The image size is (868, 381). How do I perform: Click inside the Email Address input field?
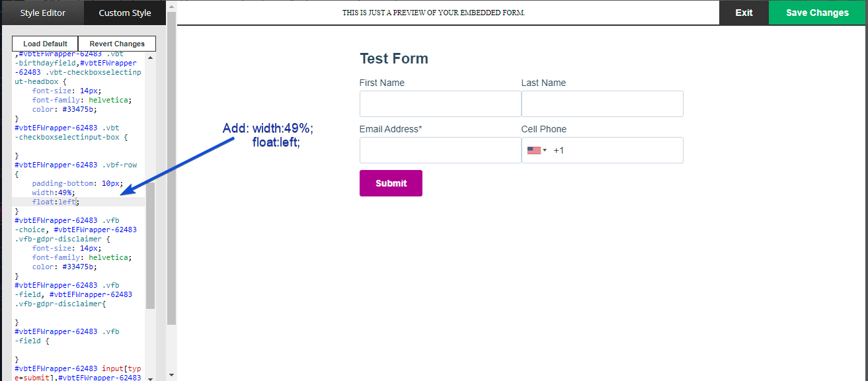pyautogui.click(x=440, y=150)
